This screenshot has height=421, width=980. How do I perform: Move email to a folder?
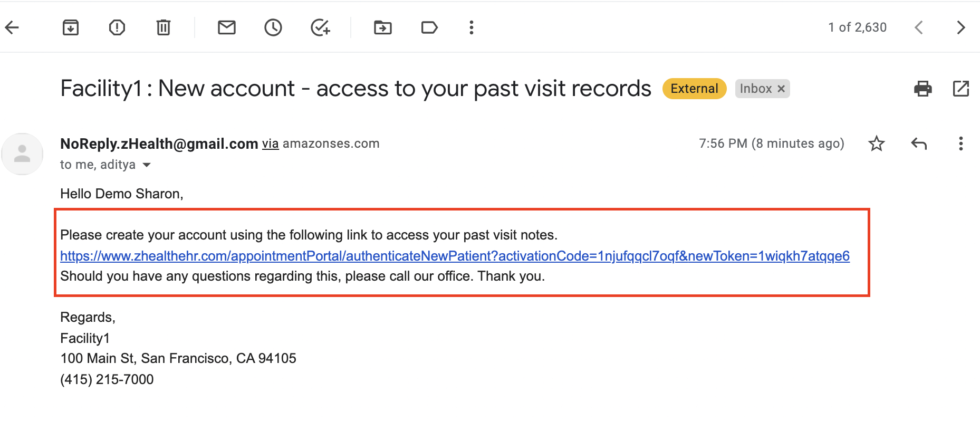383,27
